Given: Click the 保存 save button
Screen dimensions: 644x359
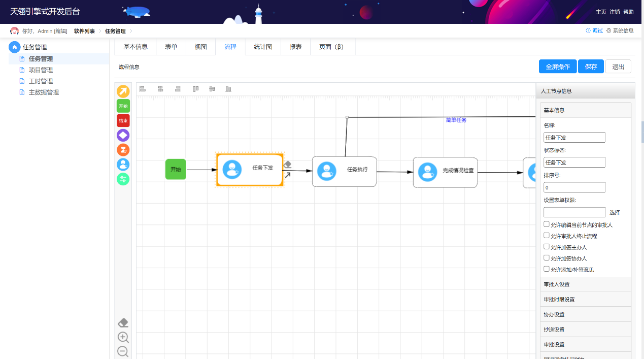Looking at the screenshot, I should coord(591,67).
